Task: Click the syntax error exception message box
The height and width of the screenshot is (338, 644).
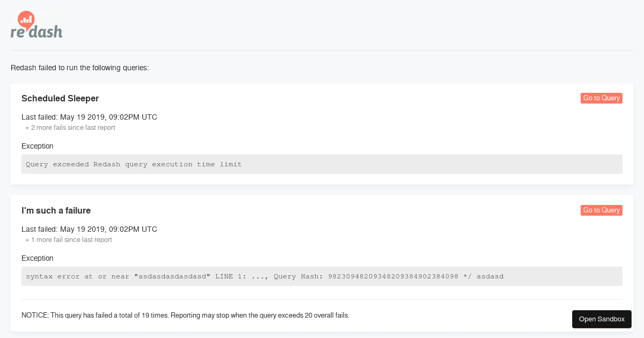Action: 322,276
